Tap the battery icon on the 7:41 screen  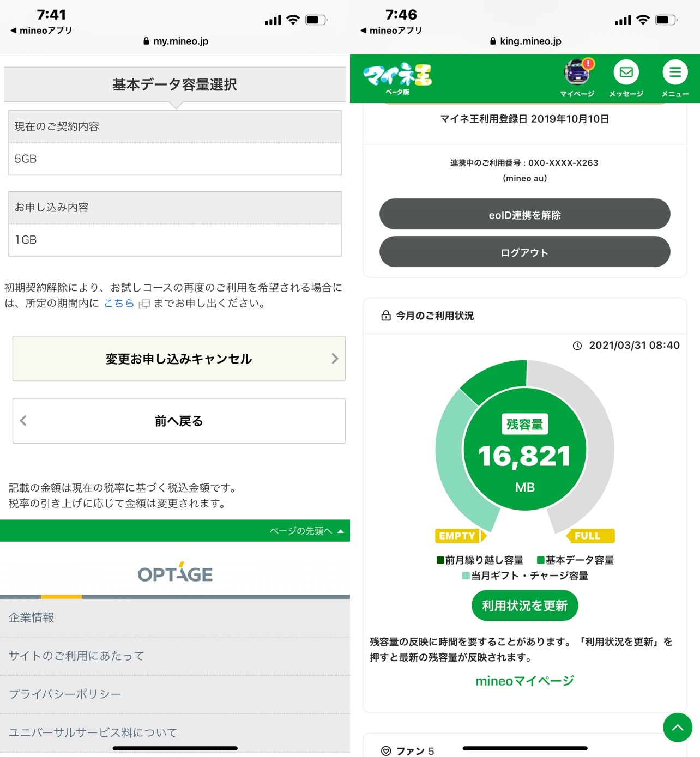tap(316, 20)
